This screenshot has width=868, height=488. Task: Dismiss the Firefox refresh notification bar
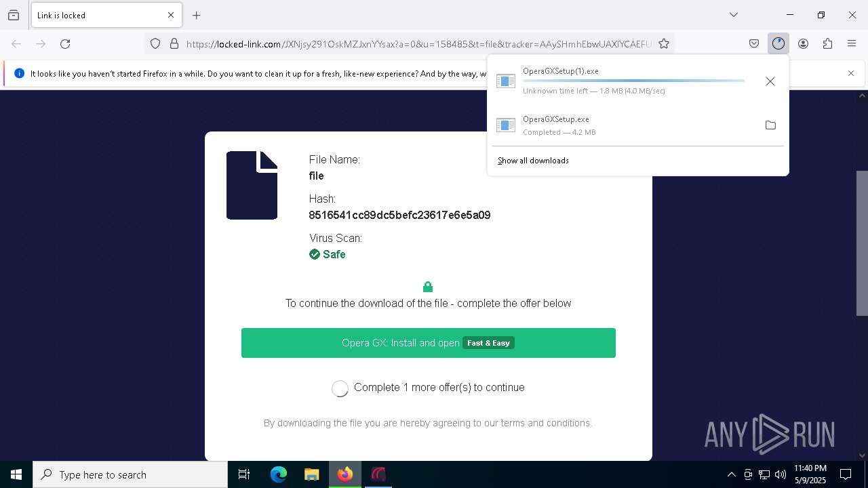pos(851,73)
